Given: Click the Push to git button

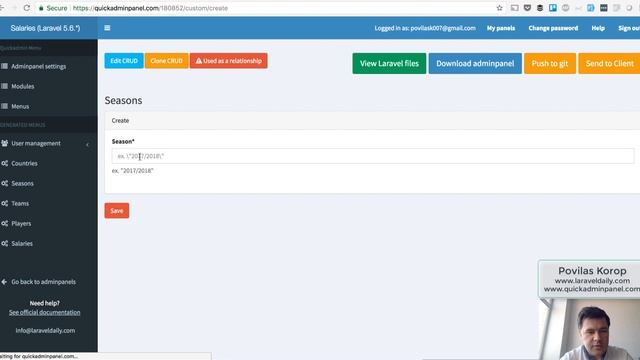Looking at the screenshot, I should [x=550, y=63].
